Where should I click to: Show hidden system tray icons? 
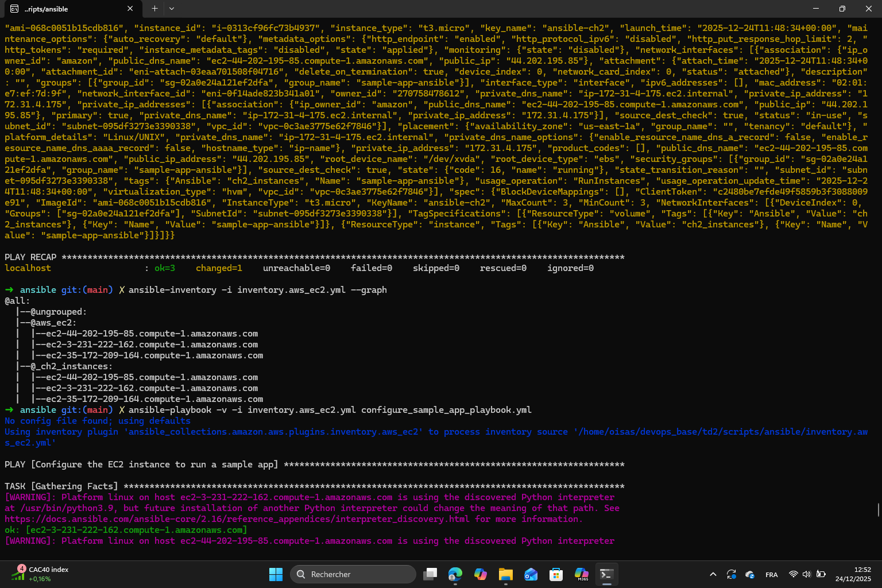tap(713, 574)
